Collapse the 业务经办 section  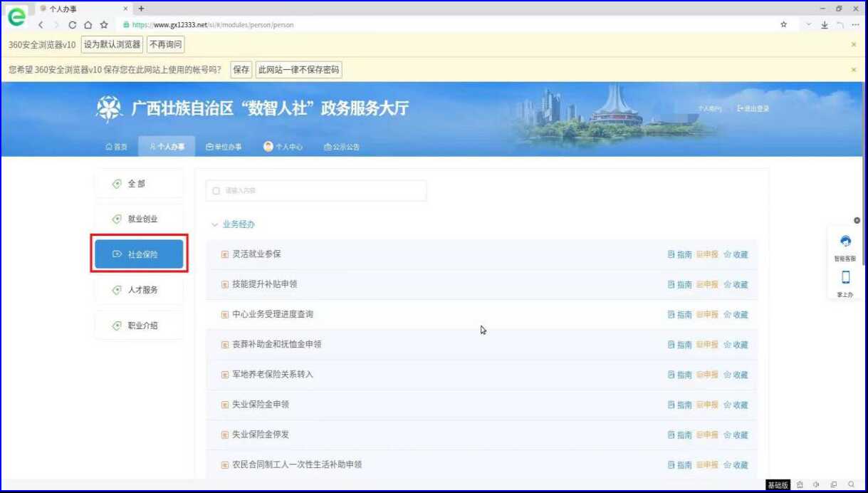pos(215,224)
